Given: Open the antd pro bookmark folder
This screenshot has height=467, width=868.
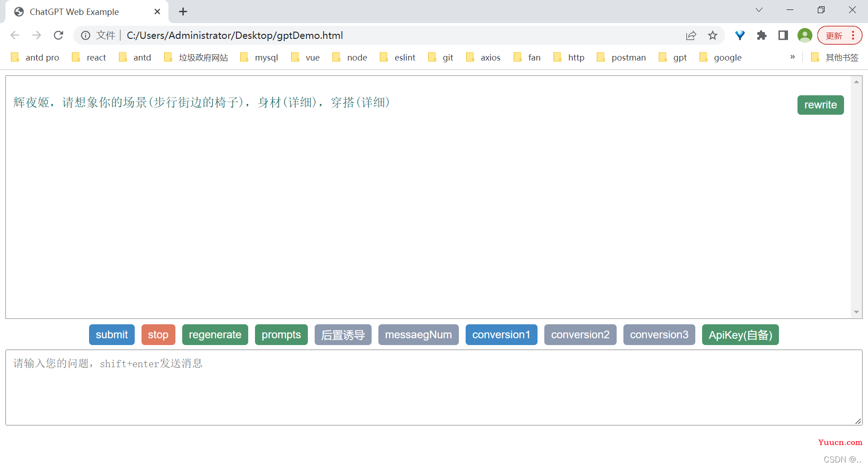Looking at the screenshot, I should pyautogui.click(x=35, y=57).
